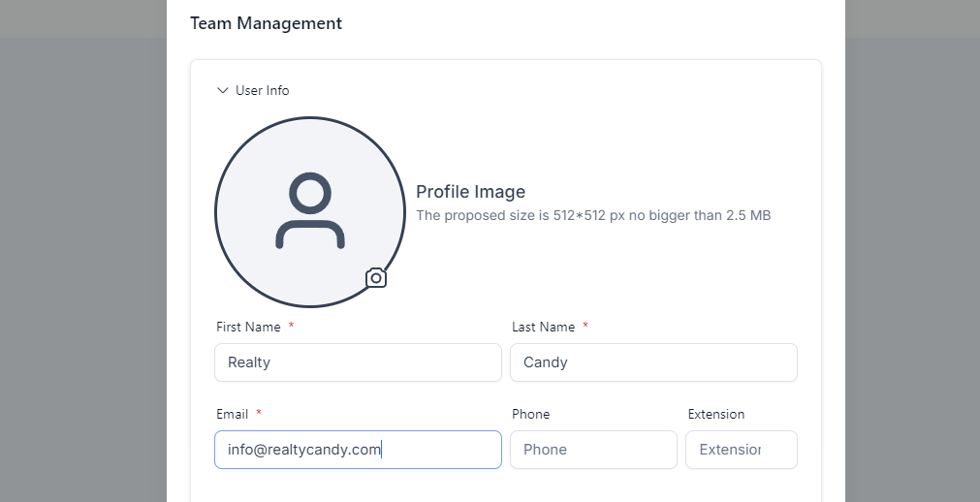Click the camera icon to upload photo
The height and width of the screenshot is (502, 980).
(376, 278)
